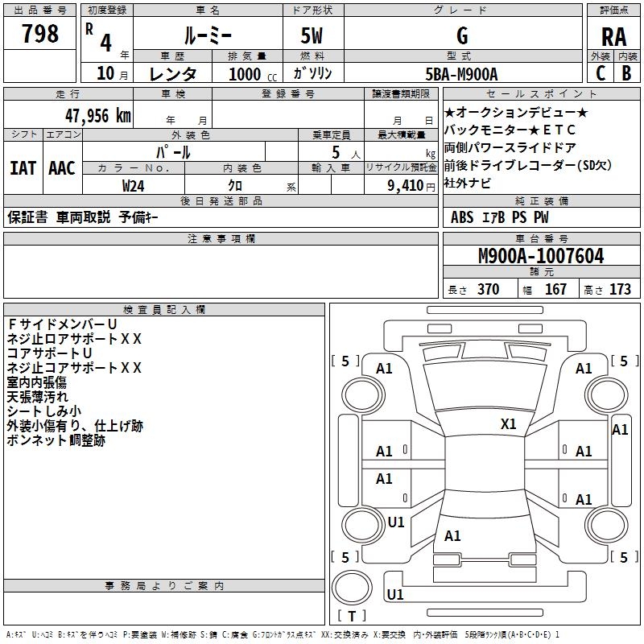Click the exterior color パール

pos(173,152)
